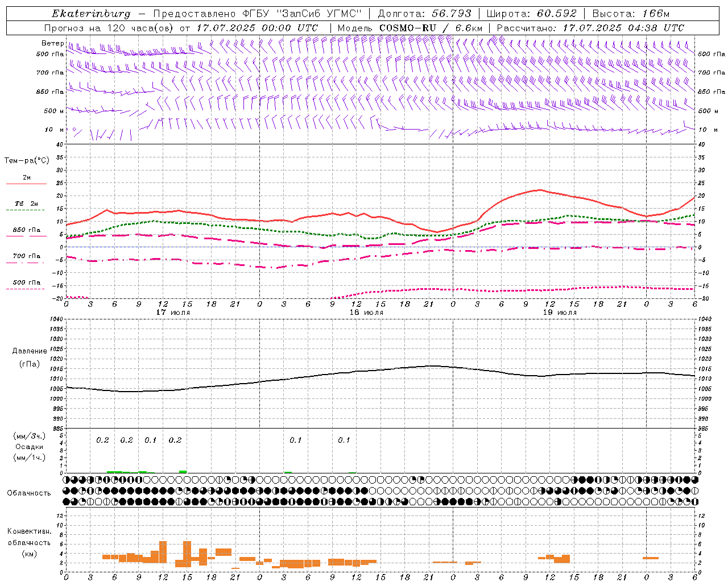Image resolution: width=728 pixels, height=582 pixels.
Task: Click the red 2м temperature curve
Action: point(380,216)
